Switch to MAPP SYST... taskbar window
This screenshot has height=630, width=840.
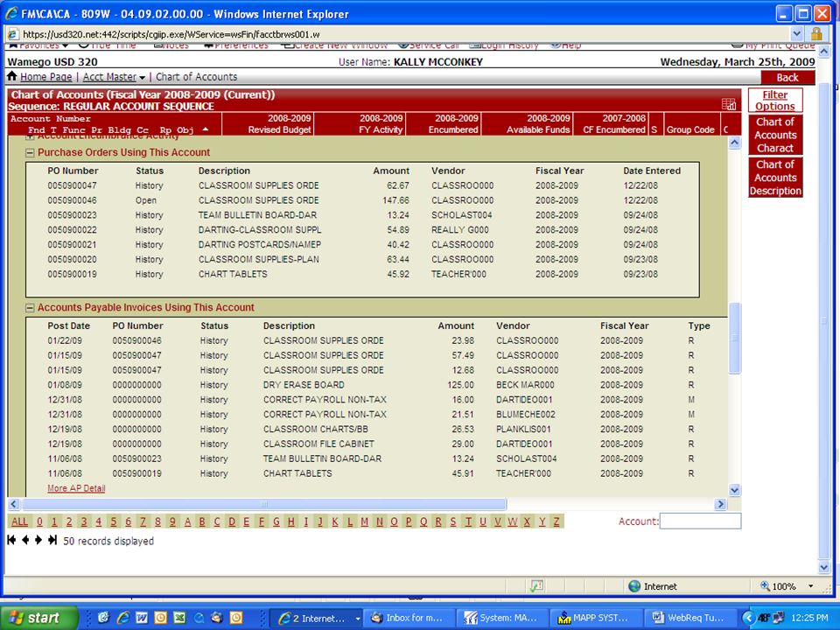(597, 618)
